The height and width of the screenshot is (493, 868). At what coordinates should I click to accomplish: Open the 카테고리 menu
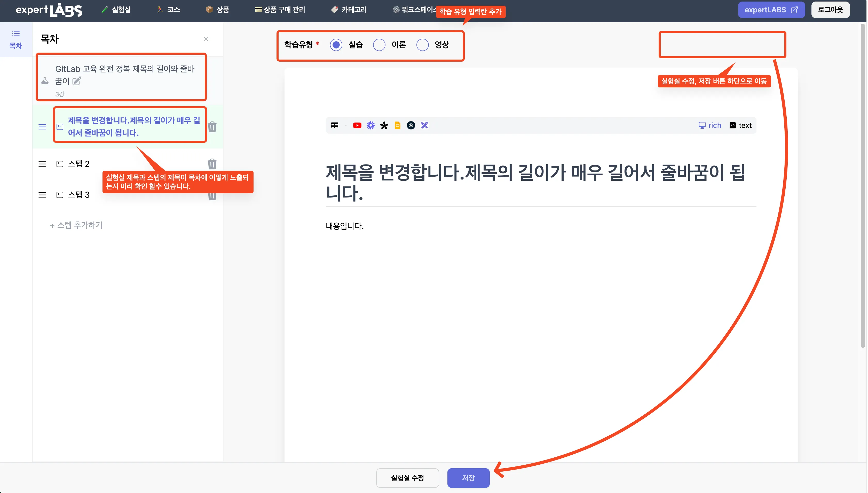349,10
